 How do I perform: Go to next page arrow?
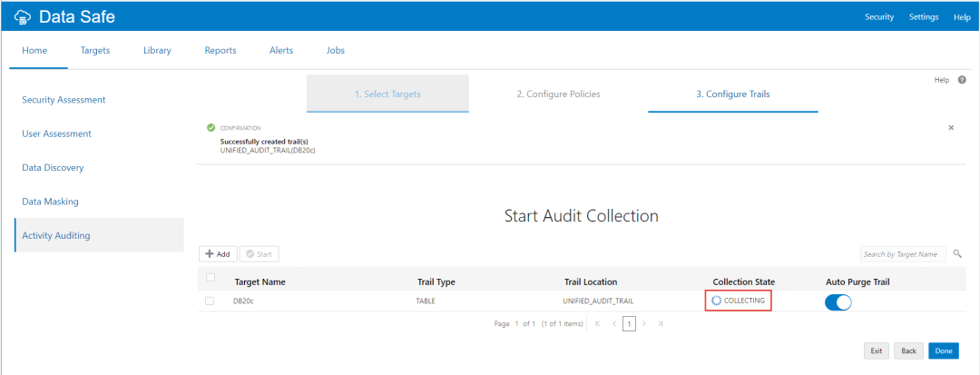coord(644,323)
